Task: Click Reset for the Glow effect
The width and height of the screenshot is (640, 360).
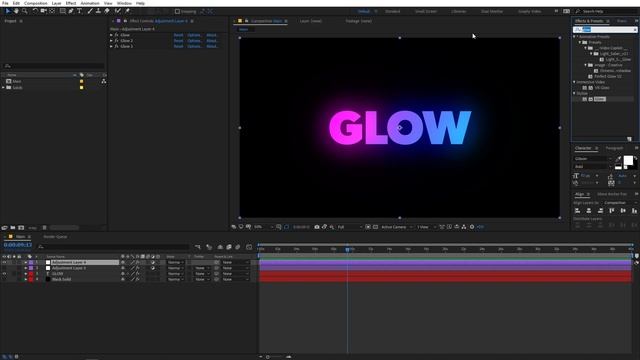Action: pos(178,35)
